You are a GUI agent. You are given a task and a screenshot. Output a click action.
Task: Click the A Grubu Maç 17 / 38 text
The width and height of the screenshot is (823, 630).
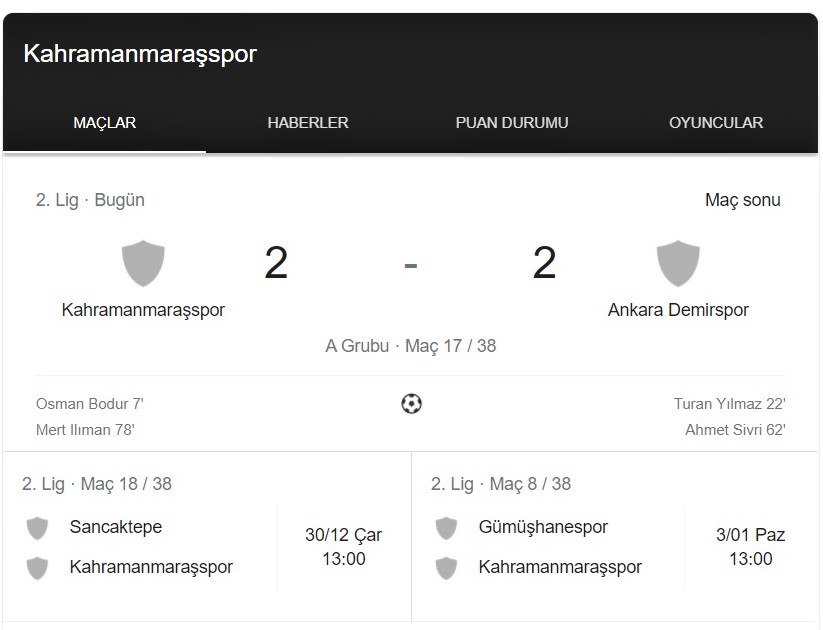click(411, 346)
